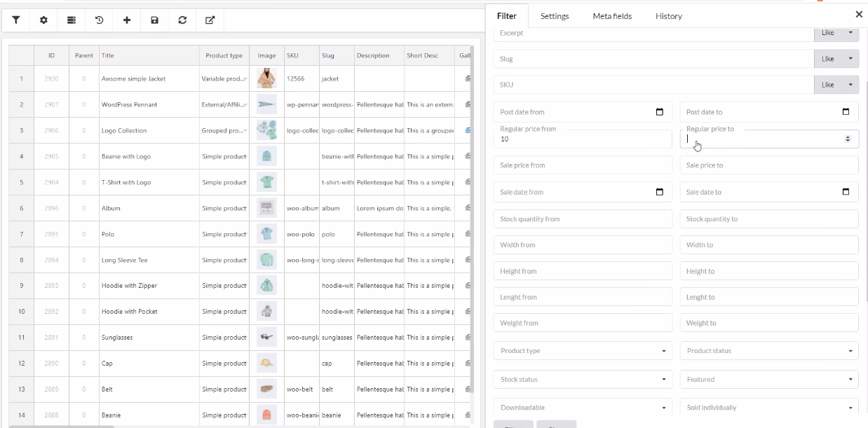Image resolution: width=868 pixels, height=428 pixels.
Task: Save changes using the floppy disk icon
Action: pyautogui.click(x=155, y=20)
